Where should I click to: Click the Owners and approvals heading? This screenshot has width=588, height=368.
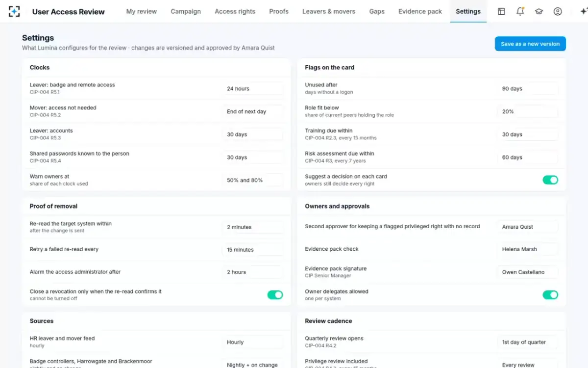click(337, 206)
